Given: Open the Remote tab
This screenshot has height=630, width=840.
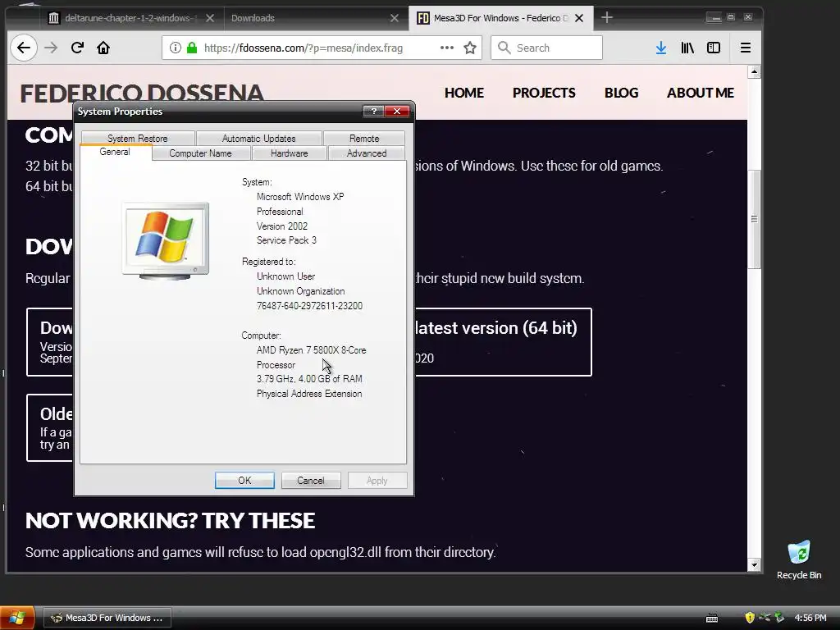Looking at the screenshot, I should [x=364, y=138].
